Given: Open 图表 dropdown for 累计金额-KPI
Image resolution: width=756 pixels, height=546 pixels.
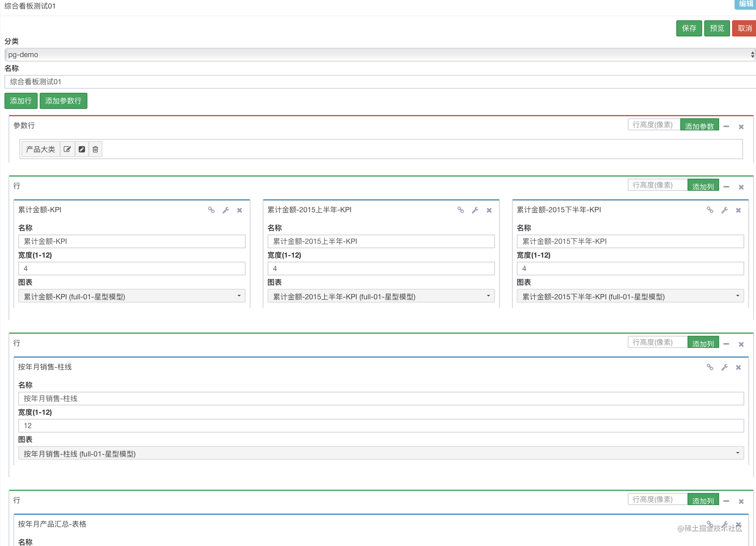Looking at the screenshot, I should click(x=132, y=296).
